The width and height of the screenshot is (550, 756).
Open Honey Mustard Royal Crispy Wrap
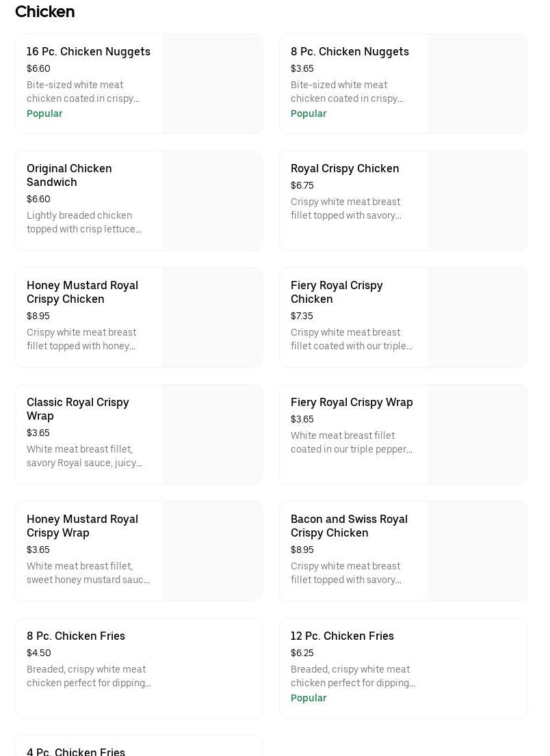(x=139, y=551)
